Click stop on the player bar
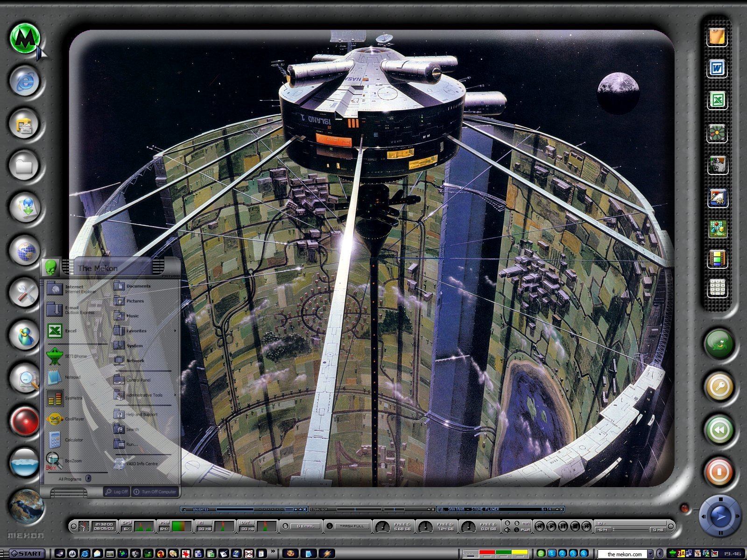Image resolution: width=747 pixels, height=560 pixels. (x=575, y=526)
